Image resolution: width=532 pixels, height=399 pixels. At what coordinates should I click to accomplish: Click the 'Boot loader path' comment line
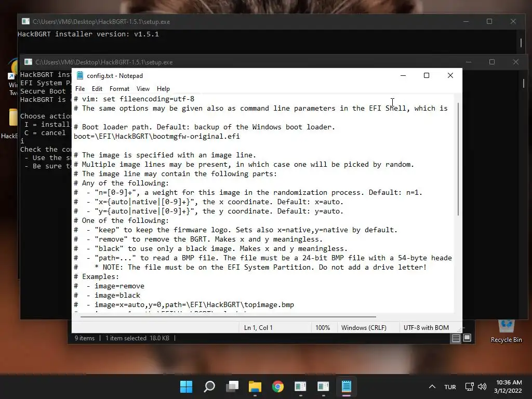[x=204, y=127]
